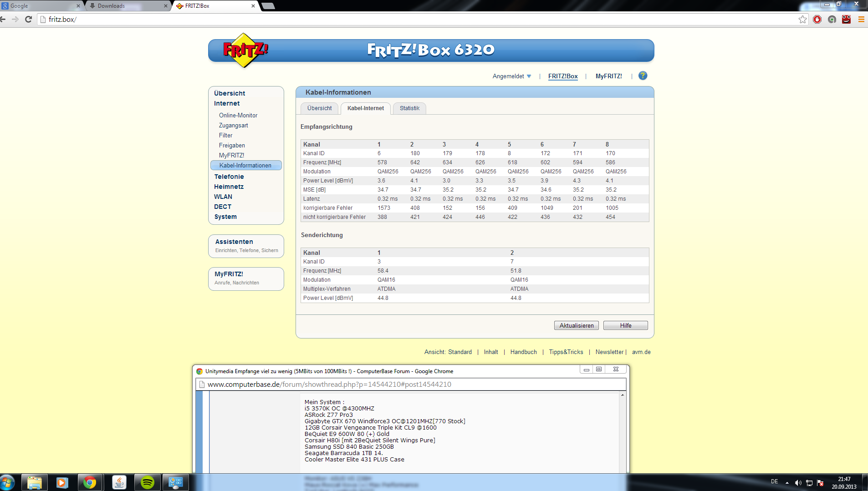
Task: Click the browser forward arrow
Action: point(15,19)
